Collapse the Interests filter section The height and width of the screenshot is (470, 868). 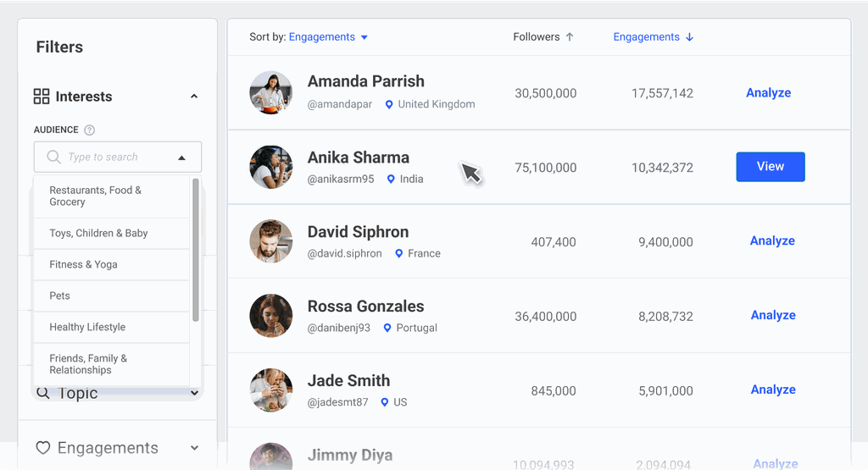[x=194, y=97]
